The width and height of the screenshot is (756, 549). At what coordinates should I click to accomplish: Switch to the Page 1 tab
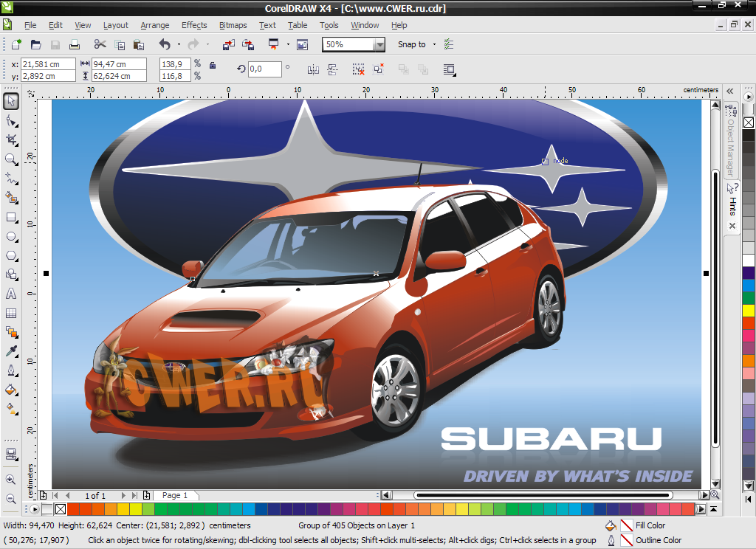(x=175, y=495)
